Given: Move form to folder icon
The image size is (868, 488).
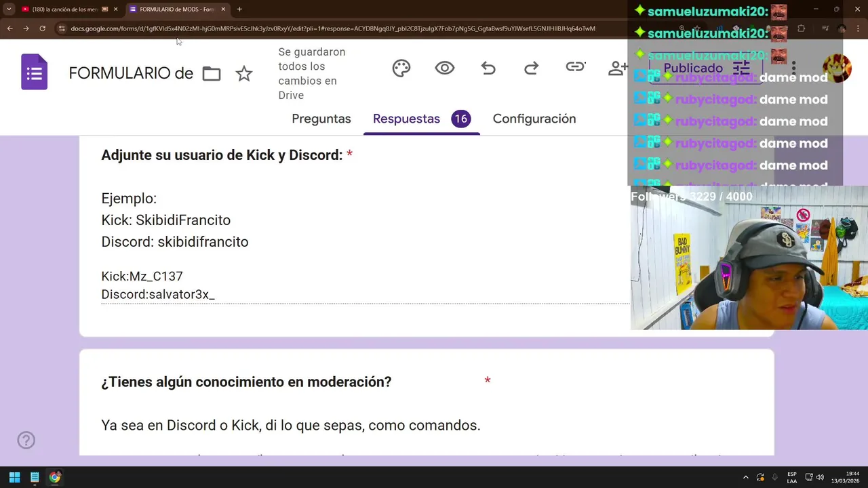Looking at the screenshot, I should (212, 74).
